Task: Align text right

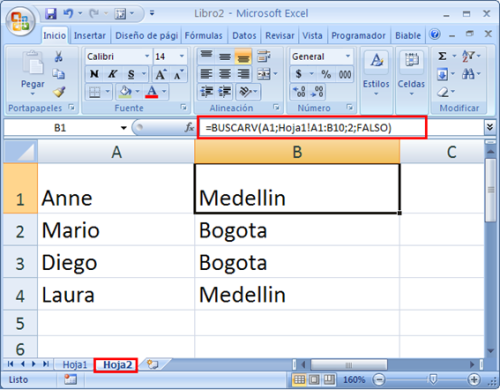Action: [243, 74]
